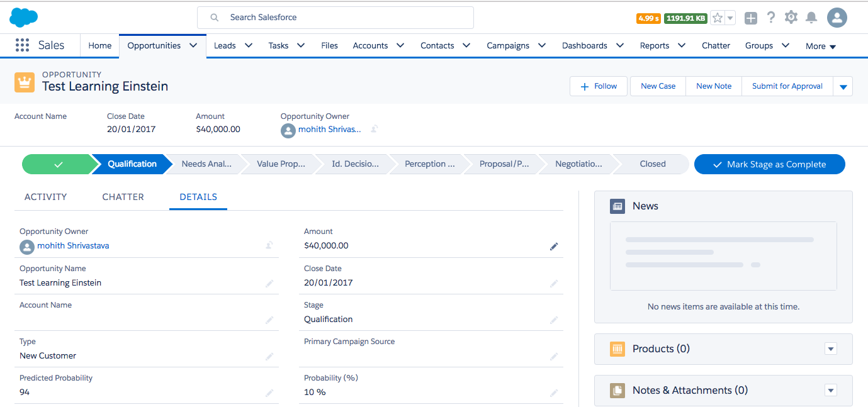Click the 4.99 s orange timing badge

648,18
